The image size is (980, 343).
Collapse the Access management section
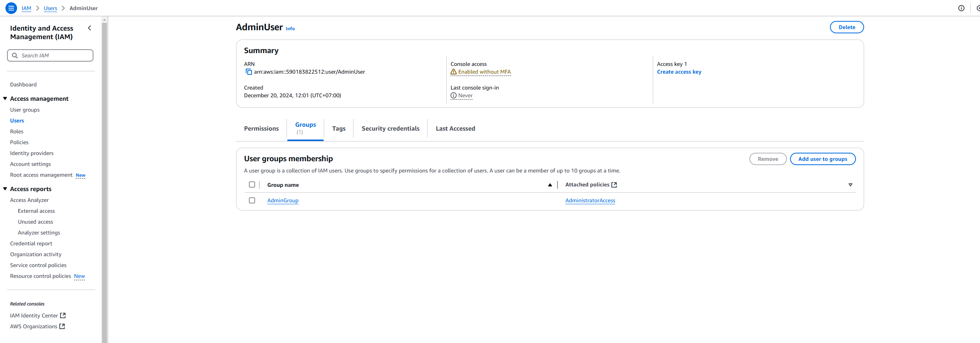(x=5, y=98)
